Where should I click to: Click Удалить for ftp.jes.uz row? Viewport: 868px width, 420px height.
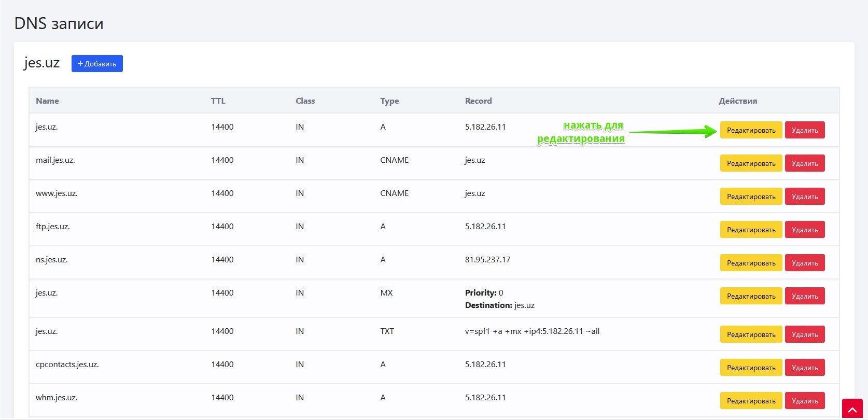804,230
